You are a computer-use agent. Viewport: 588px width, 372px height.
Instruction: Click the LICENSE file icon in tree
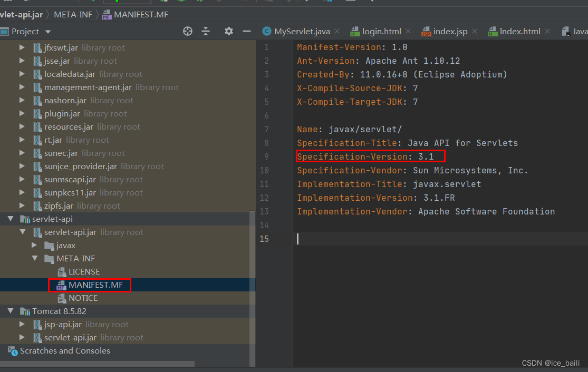(x=61, y=272)
